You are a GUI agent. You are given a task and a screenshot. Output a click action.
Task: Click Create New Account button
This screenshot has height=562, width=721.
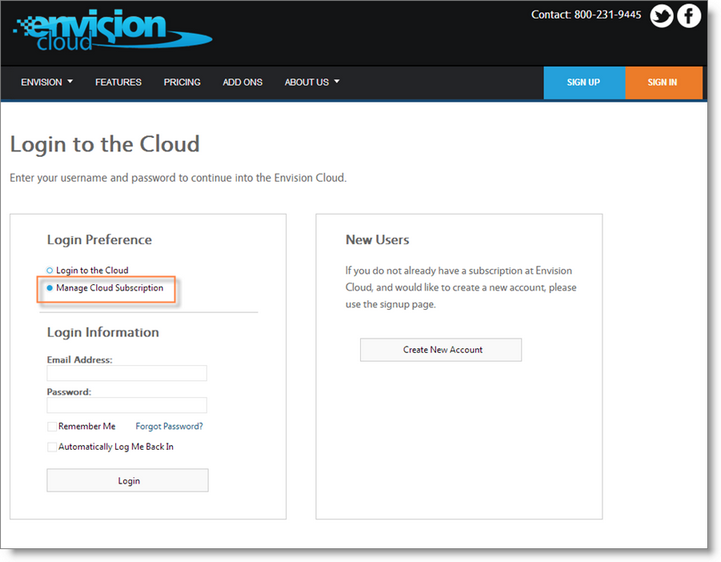pyautogui.click(x=441, y=350)
